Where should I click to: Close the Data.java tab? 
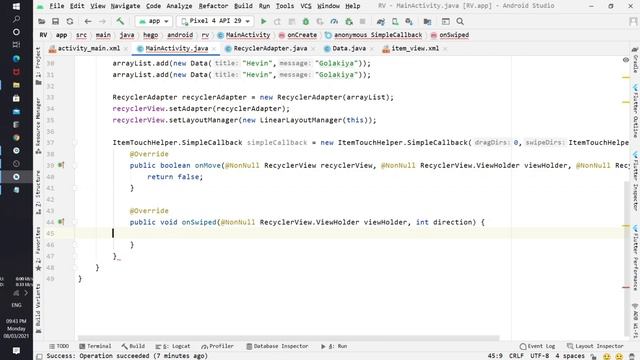372,49
